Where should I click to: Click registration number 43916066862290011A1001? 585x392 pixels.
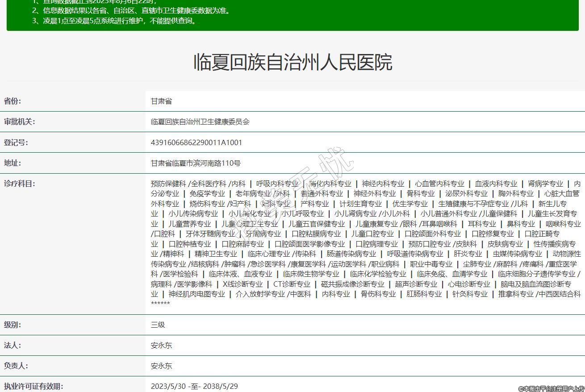tap(196, 142)
